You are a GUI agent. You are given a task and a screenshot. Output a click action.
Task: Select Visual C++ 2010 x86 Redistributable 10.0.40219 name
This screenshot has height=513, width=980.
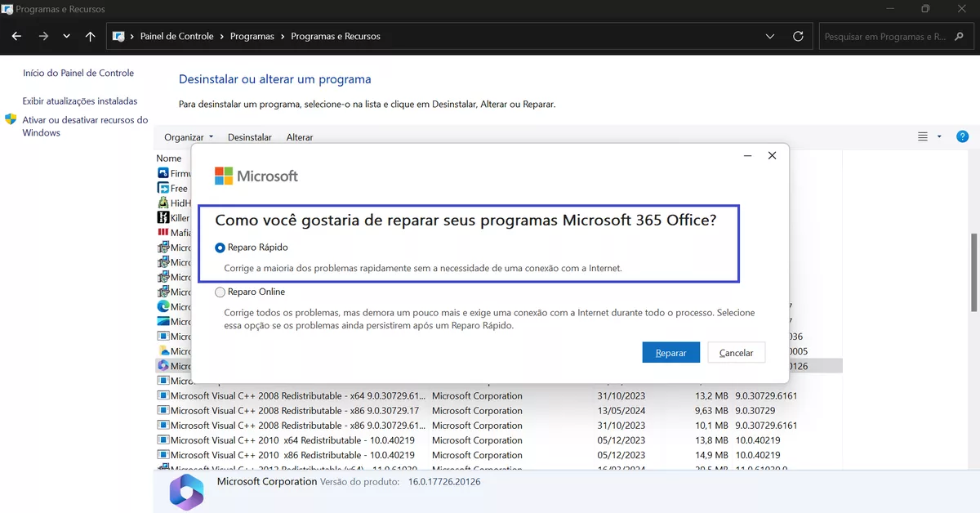[292, 455]
